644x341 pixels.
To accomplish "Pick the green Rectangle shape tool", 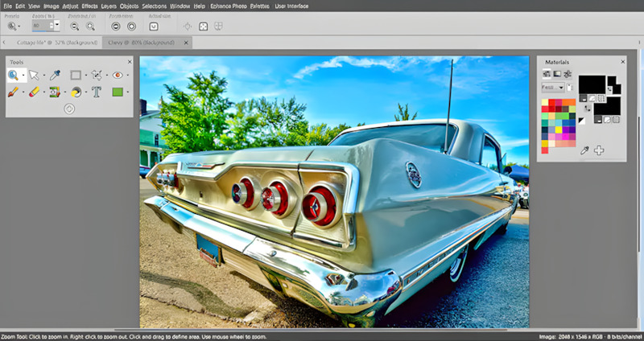I will point(118,92).
